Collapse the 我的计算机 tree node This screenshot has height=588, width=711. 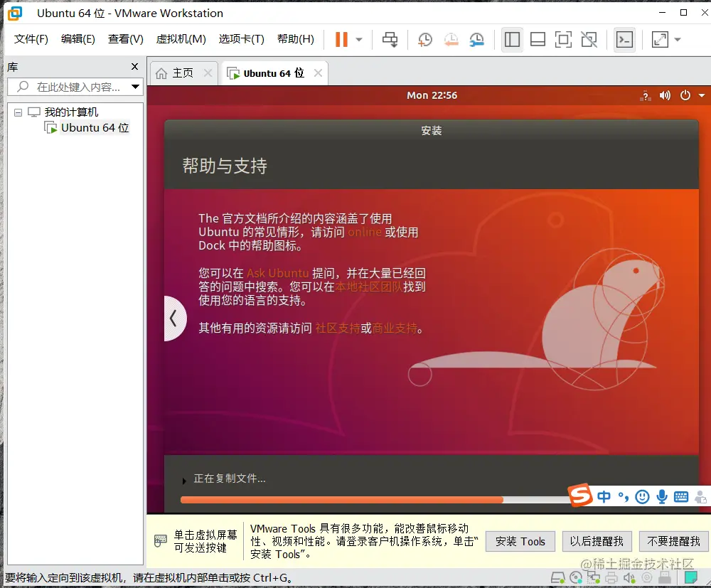pos(18,112)
